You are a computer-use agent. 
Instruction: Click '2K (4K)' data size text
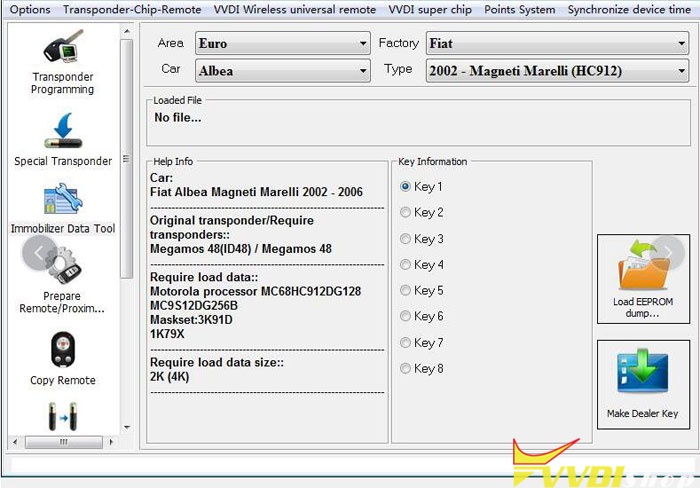click(x=170, y=376)
